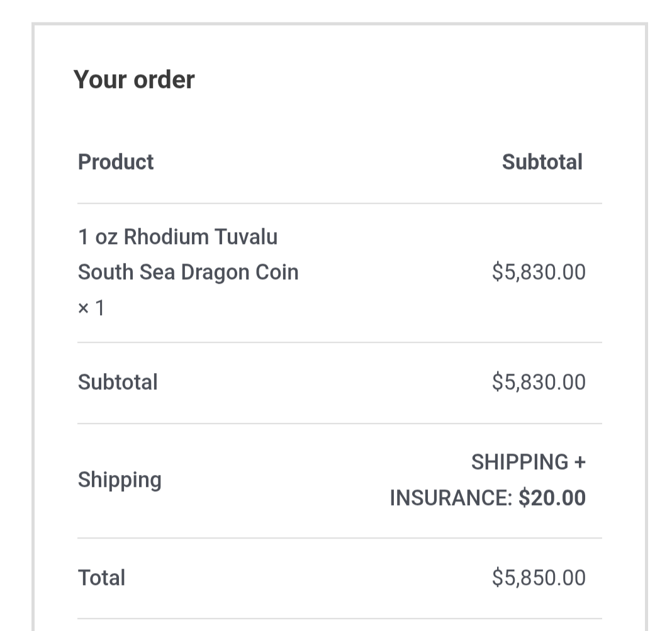Click the "INSURANCE:" word
672x631 pixels.
click(x=451, y=498)
